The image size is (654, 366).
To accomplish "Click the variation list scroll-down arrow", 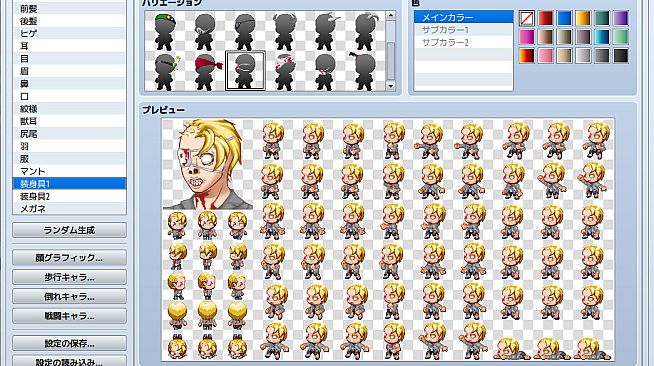I will pos(390,86).
